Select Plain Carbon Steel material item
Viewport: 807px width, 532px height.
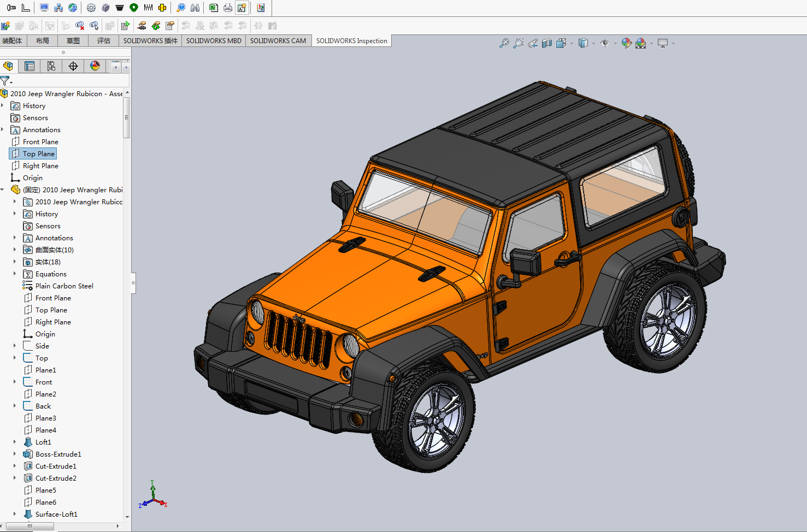[x=64, y=286]
